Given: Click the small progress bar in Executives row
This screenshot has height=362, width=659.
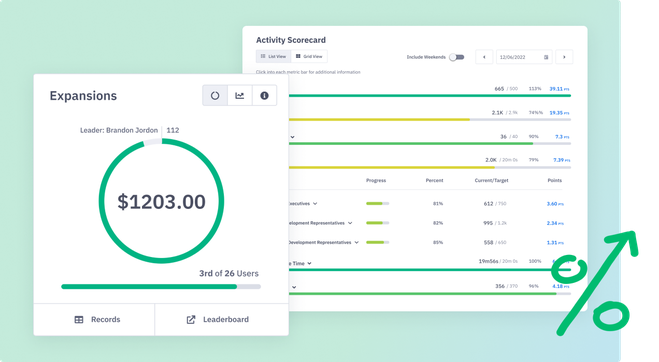Looking at the screenshot, I should pyautogui.click(x=377, y=203).
